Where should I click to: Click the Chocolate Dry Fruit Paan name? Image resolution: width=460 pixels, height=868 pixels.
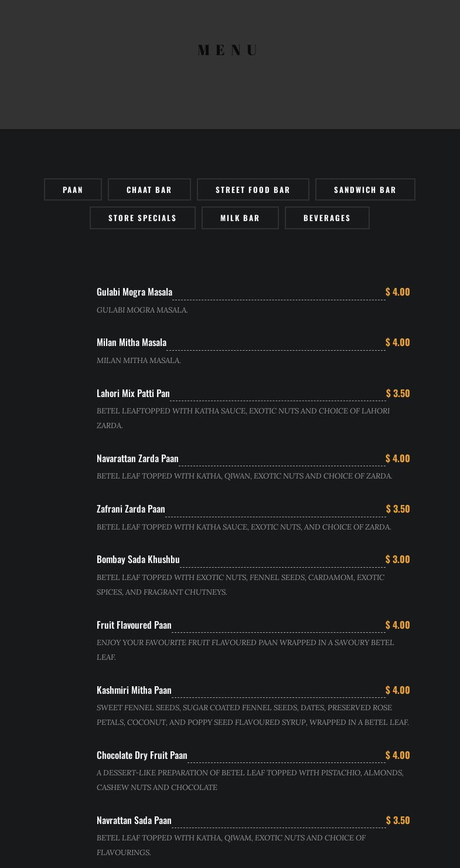click(x=142, y=755)
